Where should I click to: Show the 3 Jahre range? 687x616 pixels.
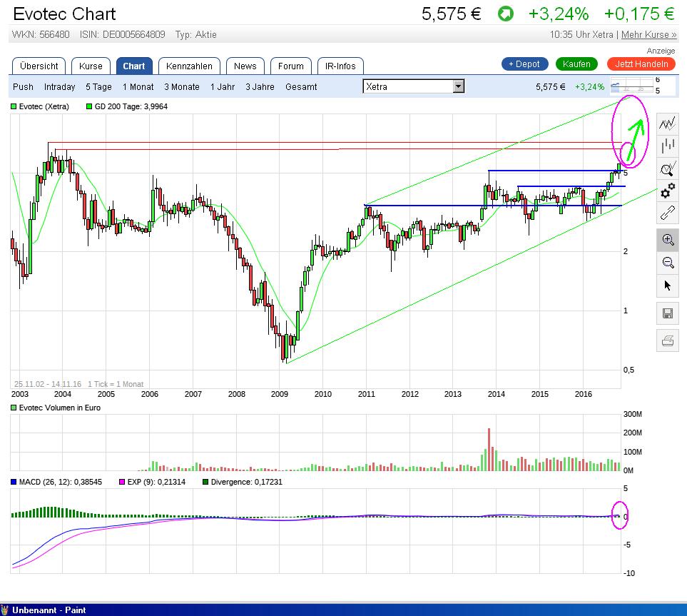(x=260, y=87)
